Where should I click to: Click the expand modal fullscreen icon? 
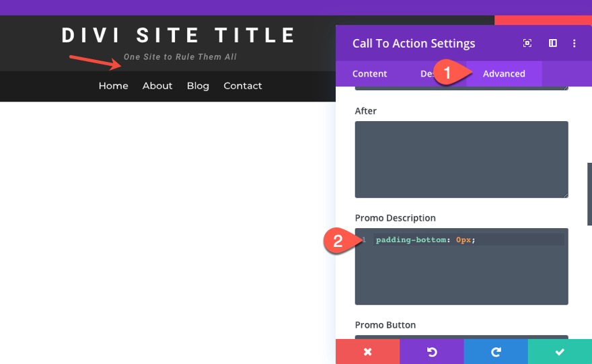click(x=527, y=43)
